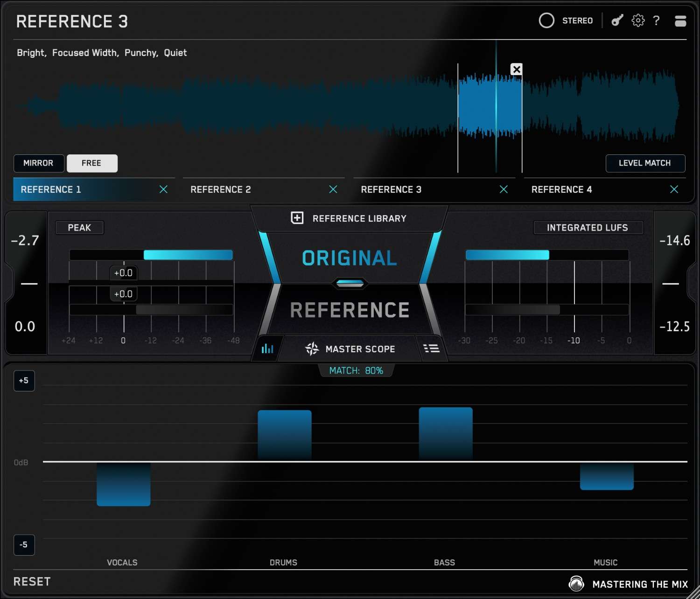Switch to the Reference 2 tab
This screenshot has height=599, width=700.
tap(220, 189)
